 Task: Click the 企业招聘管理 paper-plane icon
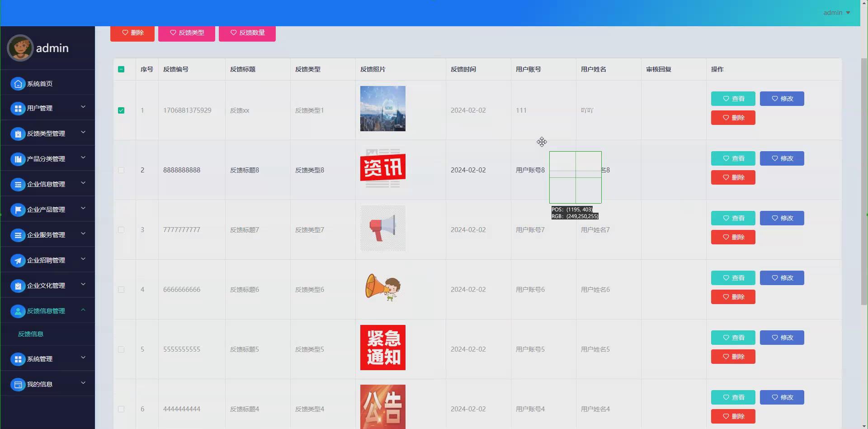[18, 260]
